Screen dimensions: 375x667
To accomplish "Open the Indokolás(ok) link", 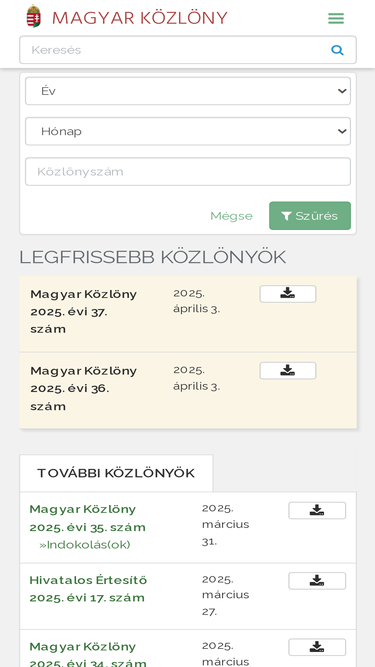I will pyautogui.click(x=85, y=544).
